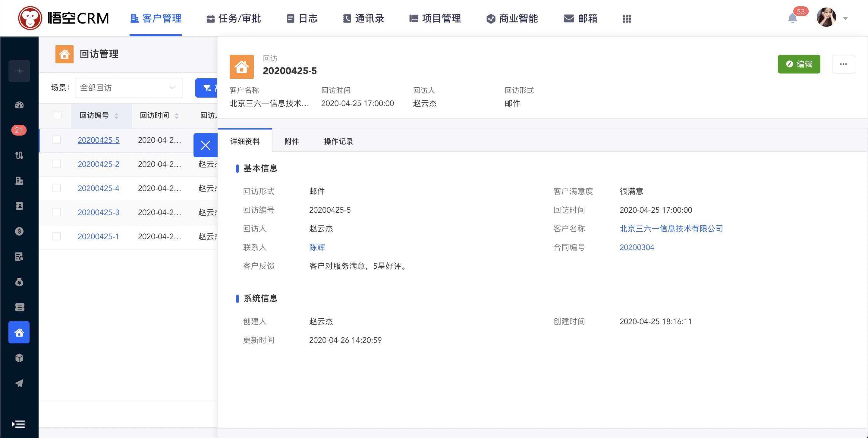Viewport: 868px width, 438px height.
Task: Open the dollar coin sidebar icon
Action: coord(19,231)
